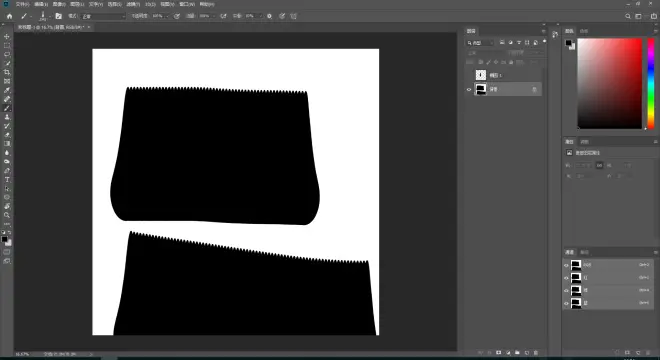Image resolution: width=660 pixels, height=360 pixels.
Task: Select the History Brush tool
Action: (x=7, y=126)
